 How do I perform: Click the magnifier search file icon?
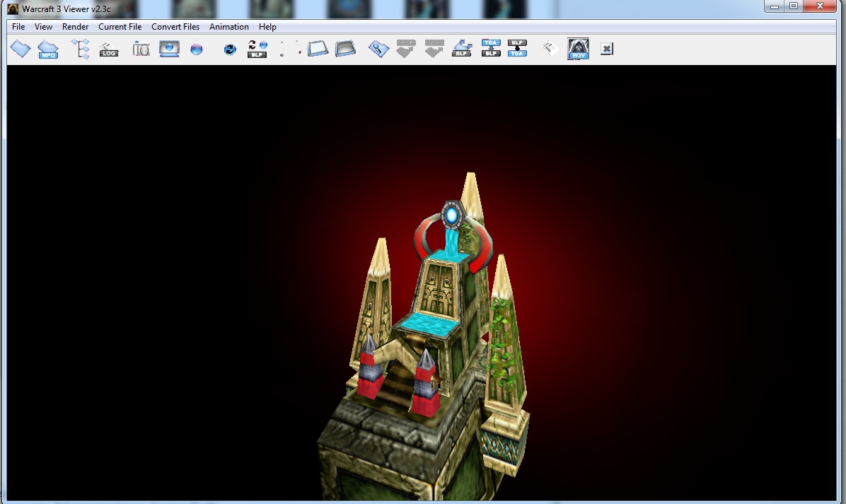coord(378,49)
